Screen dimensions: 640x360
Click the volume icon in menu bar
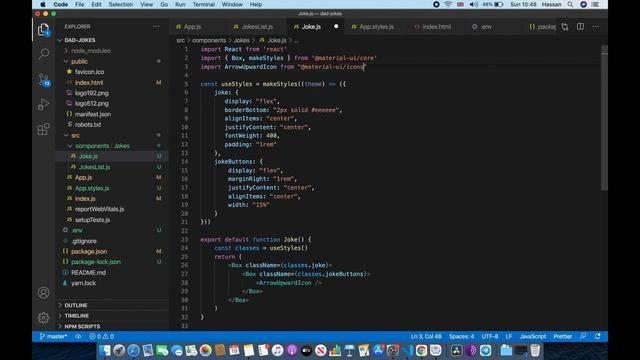pyautogui.click(x=473, y=4)
